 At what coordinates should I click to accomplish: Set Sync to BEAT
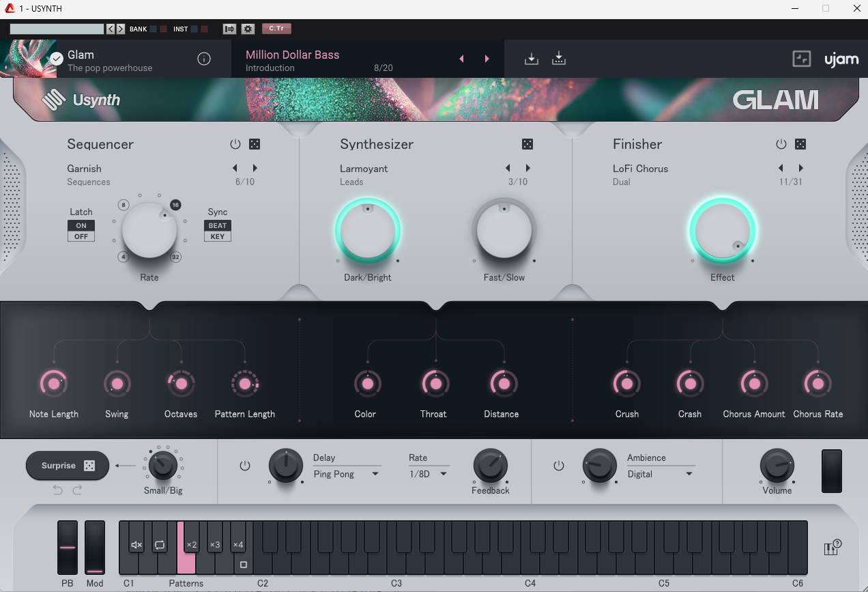[218, 225]
